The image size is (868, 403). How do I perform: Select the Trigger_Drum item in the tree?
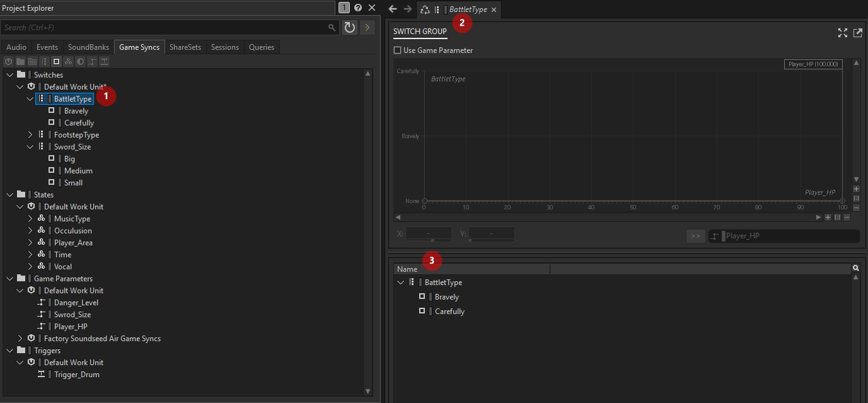pyautogui.click(x=76, y=375)
